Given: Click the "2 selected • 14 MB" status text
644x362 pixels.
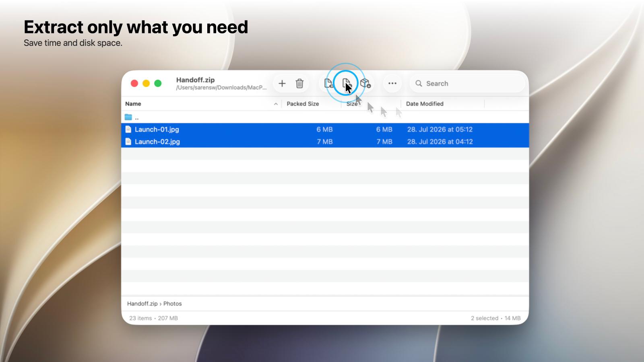Looking at the screenshot, I should pyautogui.click(x=495, y=318).
